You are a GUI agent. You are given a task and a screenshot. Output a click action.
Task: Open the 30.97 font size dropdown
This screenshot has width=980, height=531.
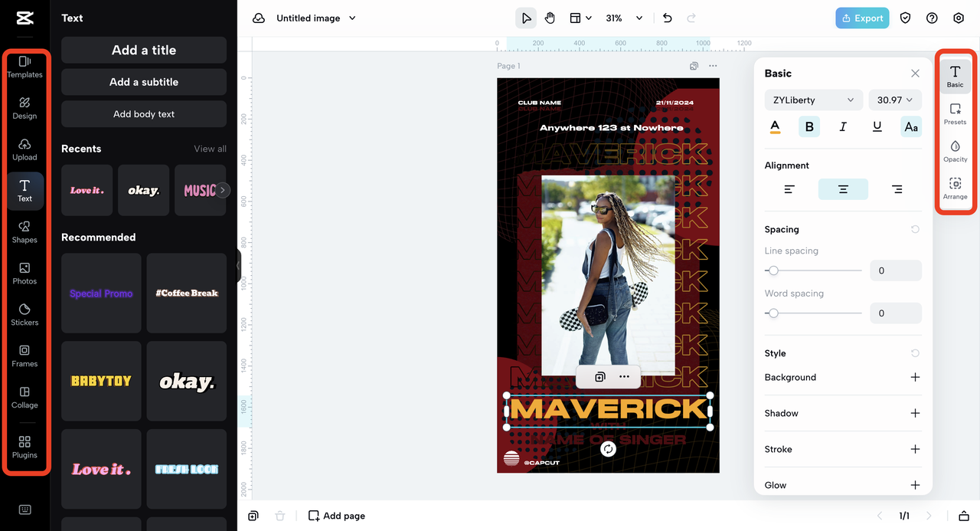click(895, 100)
